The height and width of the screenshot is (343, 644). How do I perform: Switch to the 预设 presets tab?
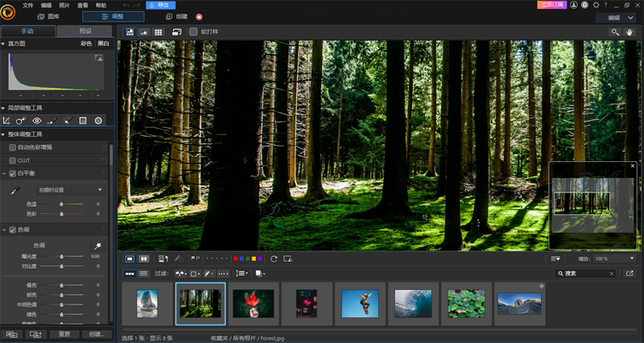(x=85, y=31)
